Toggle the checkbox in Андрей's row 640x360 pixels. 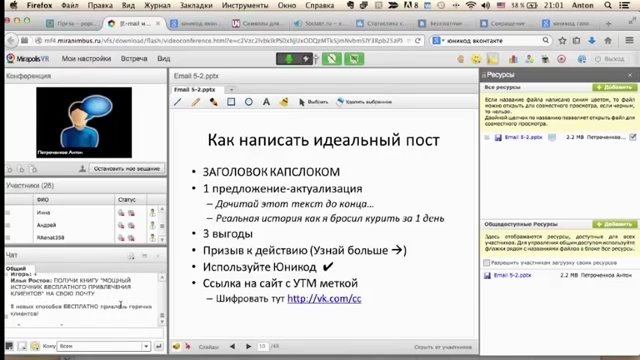[x=8, y=225]
